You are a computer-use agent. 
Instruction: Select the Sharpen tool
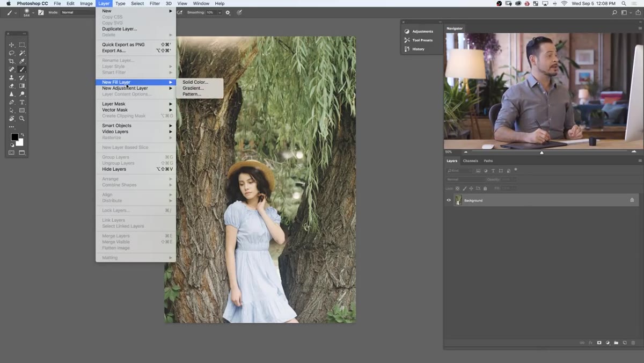(x=11, y=94)
